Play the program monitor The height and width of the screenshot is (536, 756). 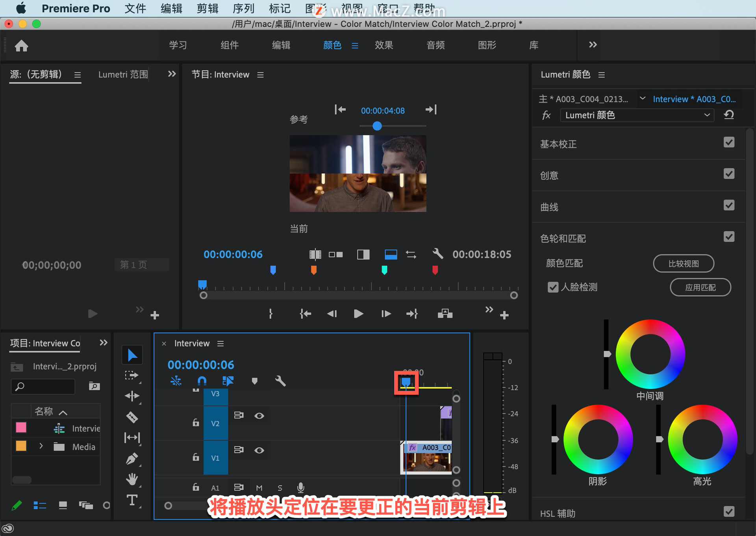point(358,314)
